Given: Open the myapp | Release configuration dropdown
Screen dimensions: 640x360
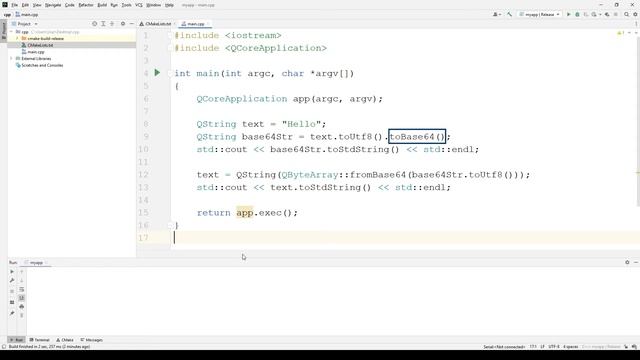Looking at the screenshot, I should 540,15.
